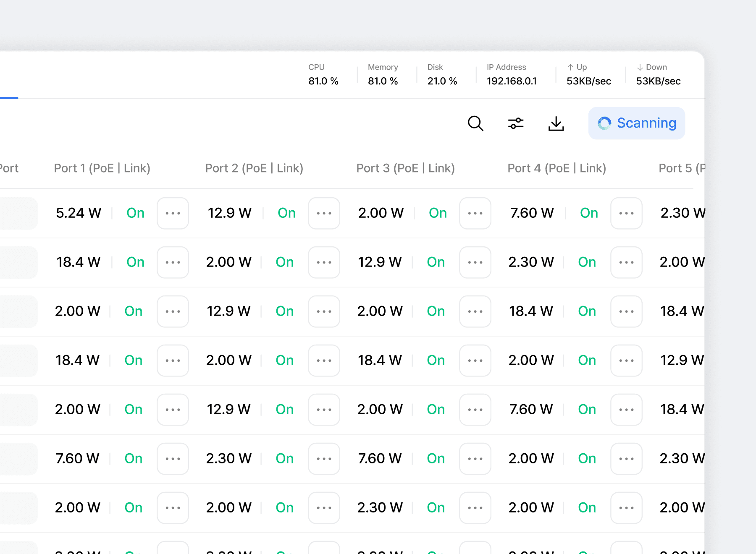
Task: Open options menu for 18.4 W on Port 1
Action: click(x=173, y=262)
